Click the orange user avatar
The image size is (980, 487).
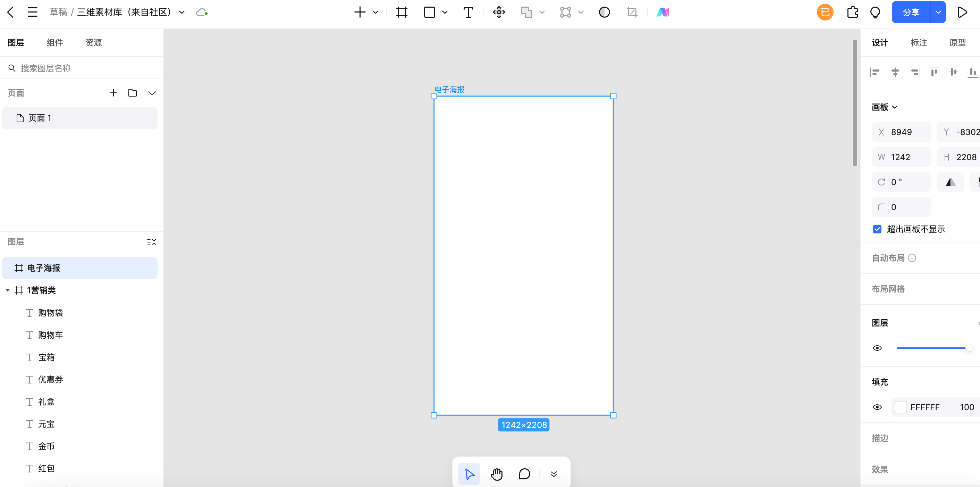825,12
